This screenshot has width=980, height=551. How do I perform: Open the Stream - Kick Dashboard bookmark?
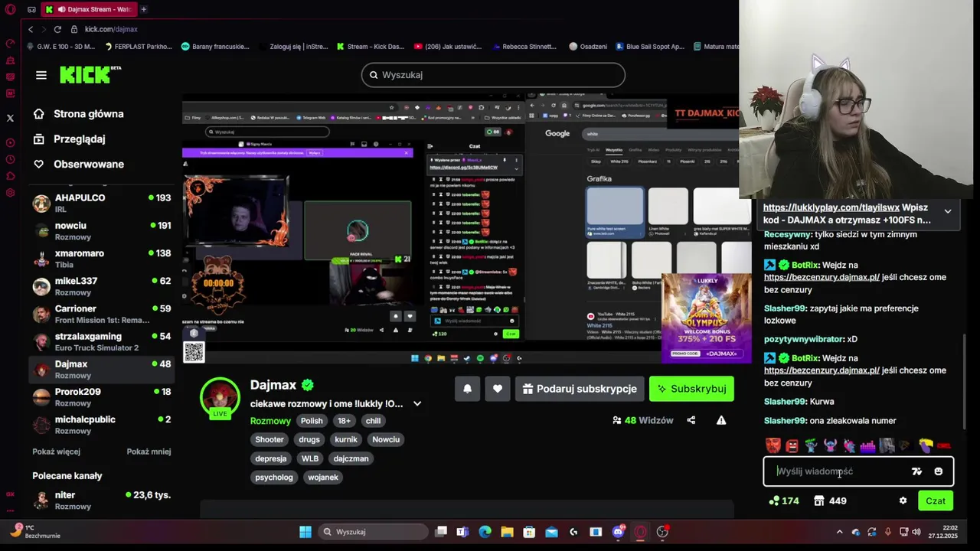click(x=371, y=47)
